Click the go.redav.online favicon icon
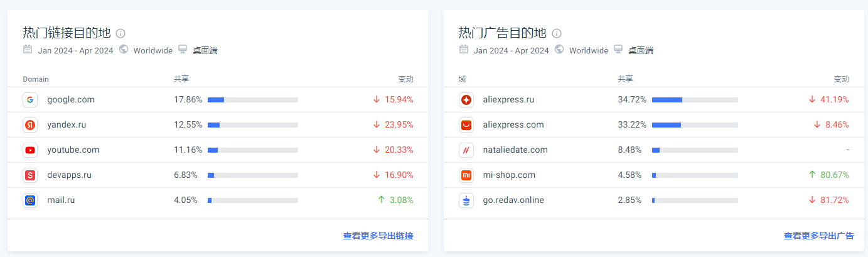Viewport: 868px width, 257px height. [x=466, y=200]
